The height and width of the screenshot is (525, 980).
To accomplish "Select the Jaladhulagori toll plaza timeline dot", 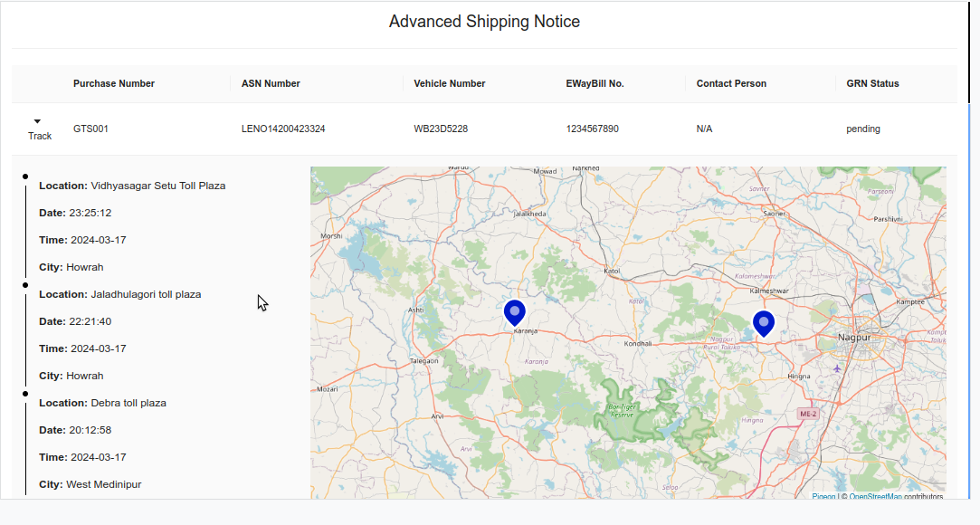I will coord(25,284).
